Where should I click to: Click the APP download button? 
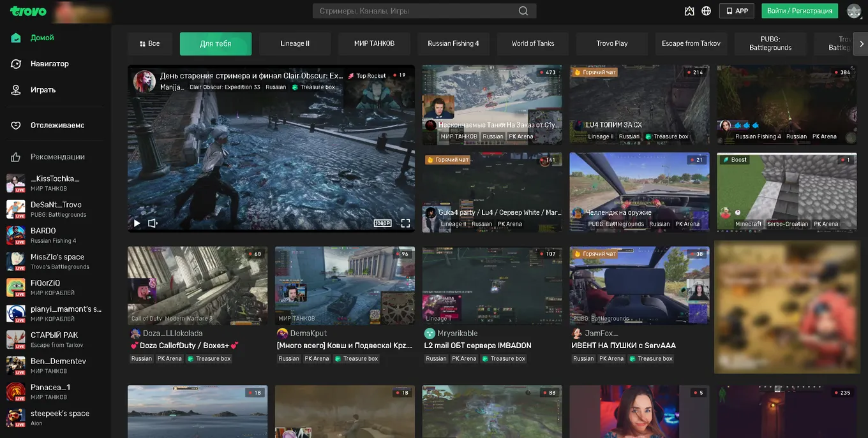[x=737, y=11]
